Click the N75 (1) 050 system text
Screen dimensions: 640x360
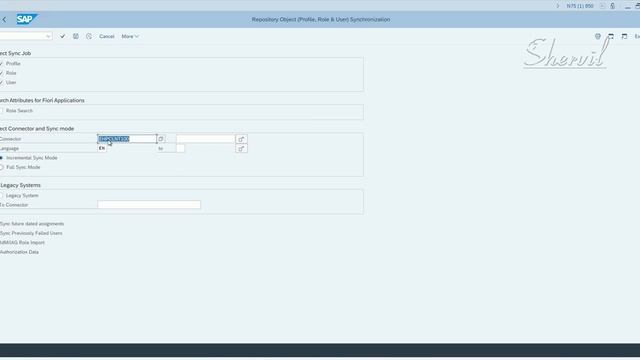tap(580, 6)
